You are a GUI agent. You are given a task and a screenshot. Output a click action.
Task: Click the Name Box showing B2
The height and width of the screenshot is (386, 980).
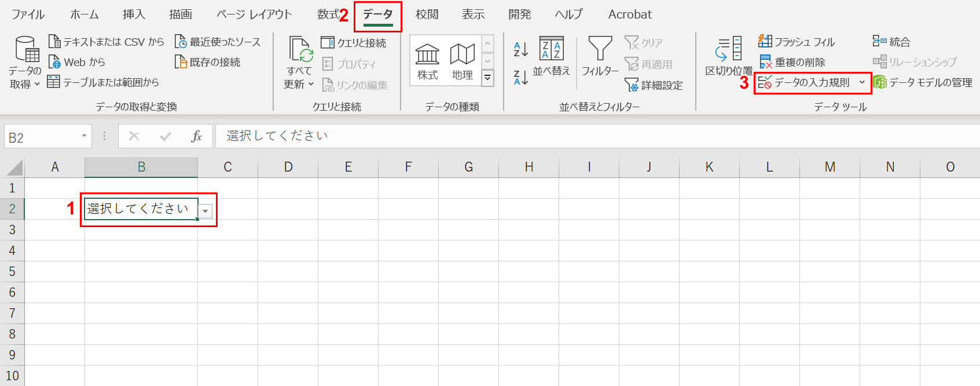coord(42,137)
